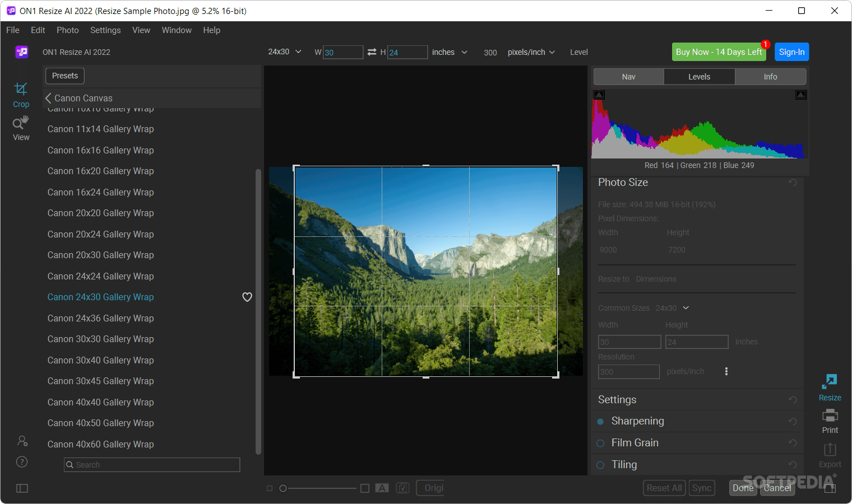Click the small zoom-out square icon
This screenshot has height=504, width=852.
[270, 488]
